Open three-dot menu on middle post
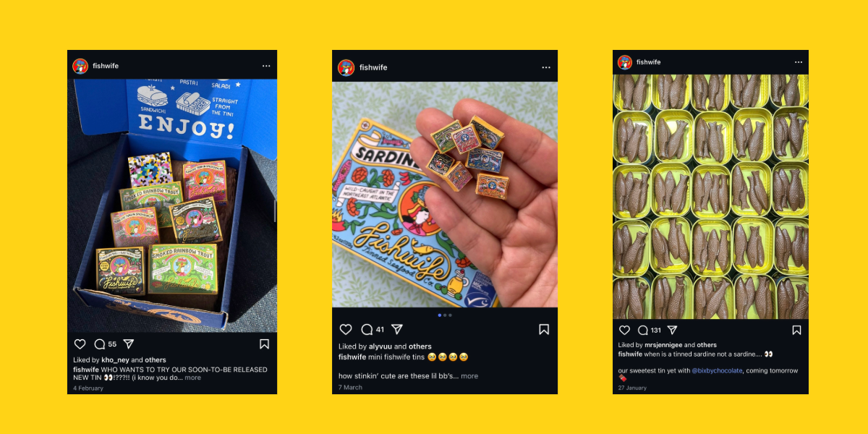The height and width of the screenshot is (434, 868). pos(546,67)
